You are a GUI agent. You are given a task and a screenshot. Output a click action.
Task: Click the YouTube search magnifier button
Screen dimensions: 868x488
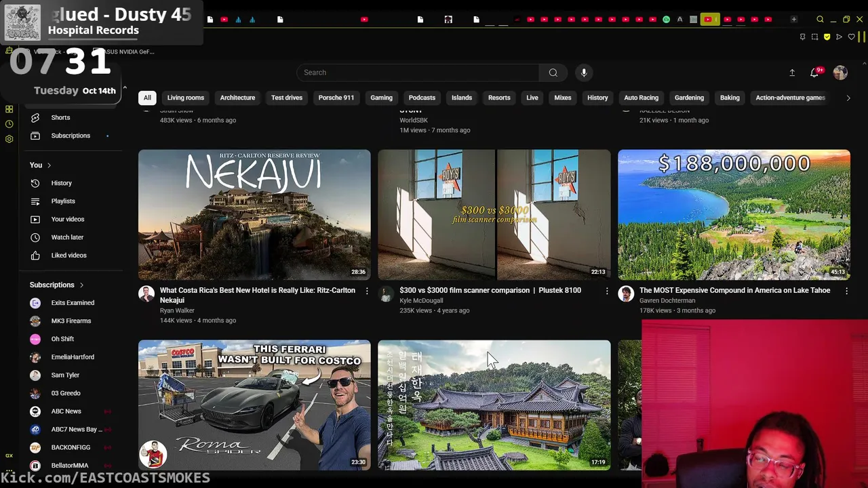(x=553, y=73)
